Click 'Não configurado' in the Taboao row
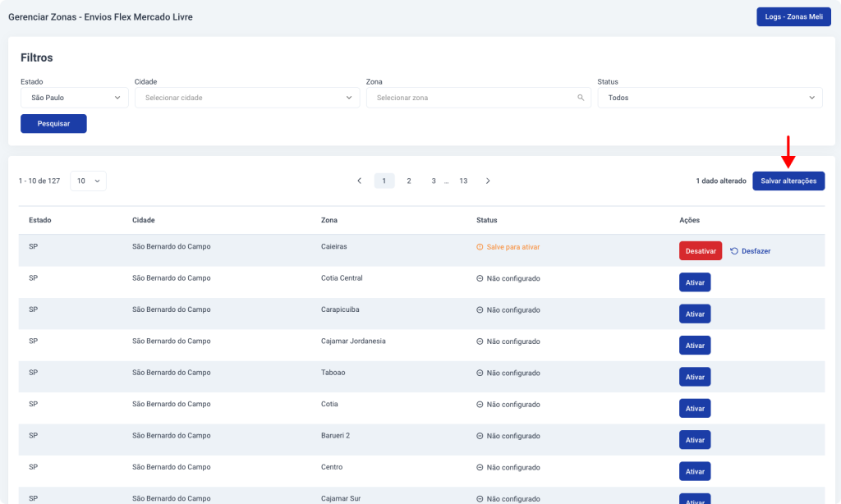841x504 pixels. point(512,373)
